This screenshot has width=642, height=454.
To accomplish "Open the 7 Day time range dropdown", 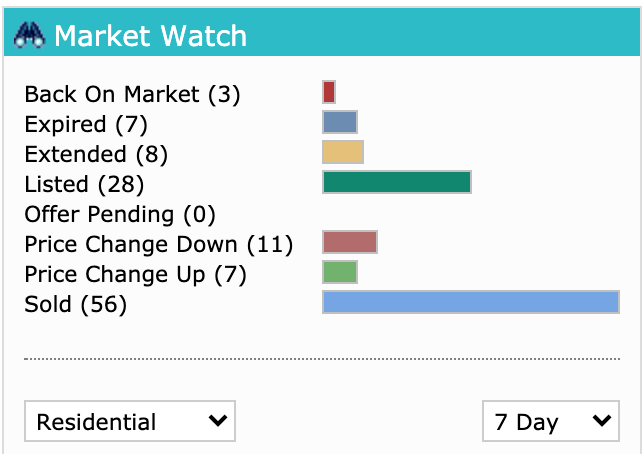I will pyautogui.click(x=551, y=421).
